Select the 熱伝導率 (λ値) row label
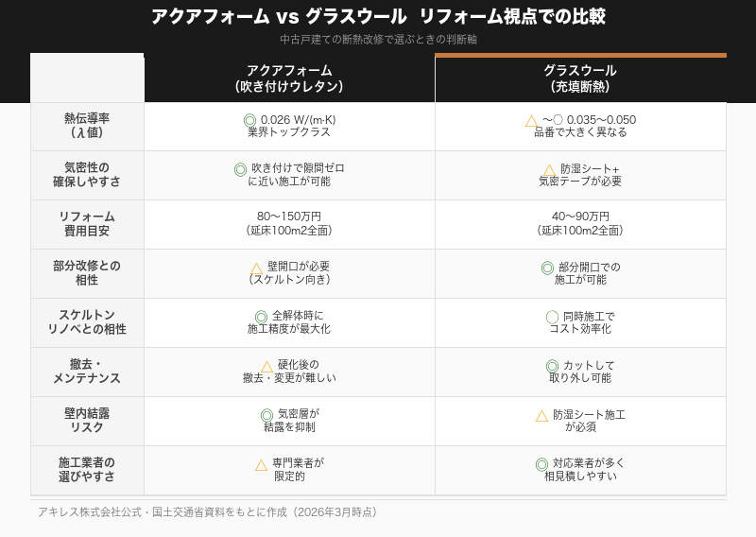Screen dimensions: 756x537 click(x=87, y=126)
